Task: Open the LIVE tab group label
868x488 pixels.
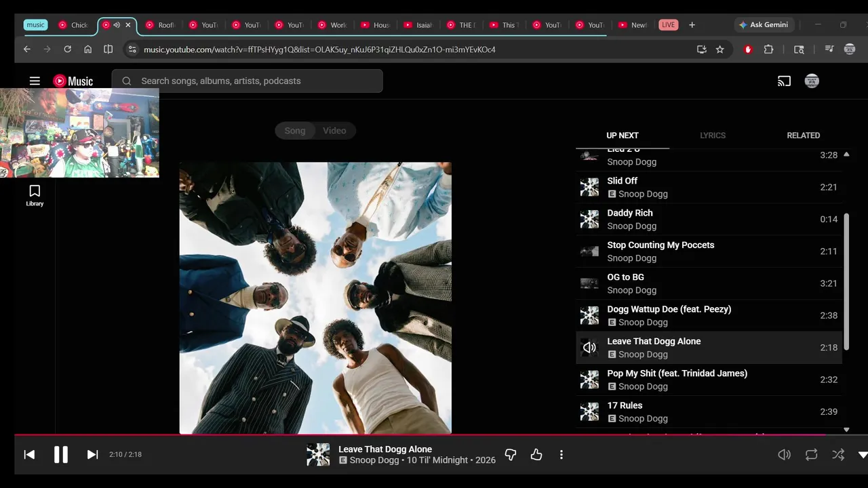Action: (669, 25)
